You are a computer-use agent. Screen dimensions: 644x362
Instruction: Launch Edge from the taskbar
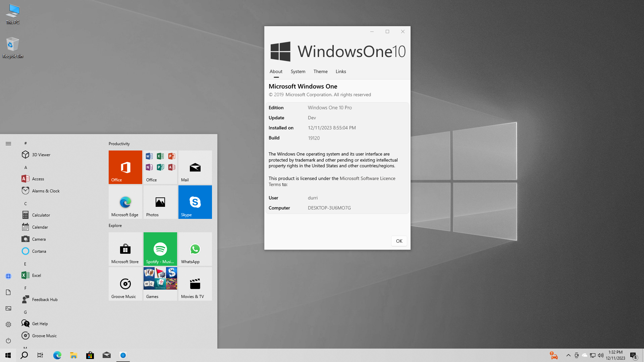57,355
